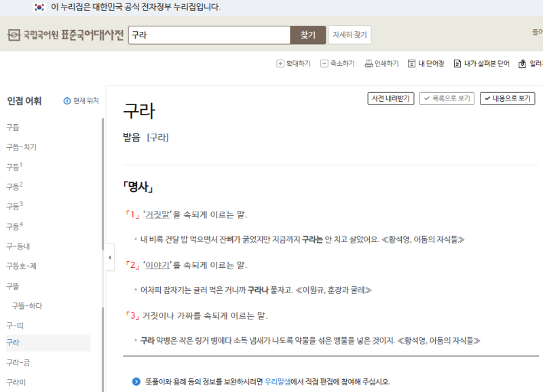Select 구라-금 in adjacent words
The image size is (543, 392).
pos(18,363)
